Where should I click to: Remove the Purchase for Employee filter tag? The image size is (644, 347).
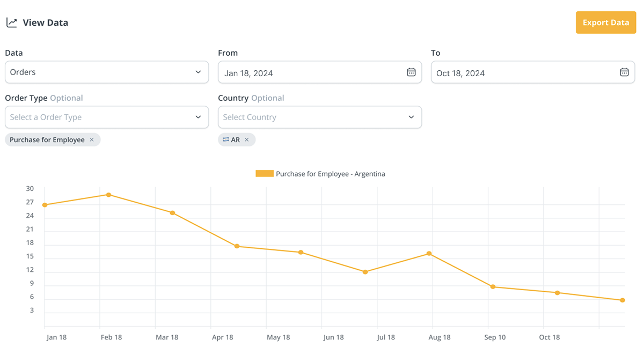coord(92,140)
